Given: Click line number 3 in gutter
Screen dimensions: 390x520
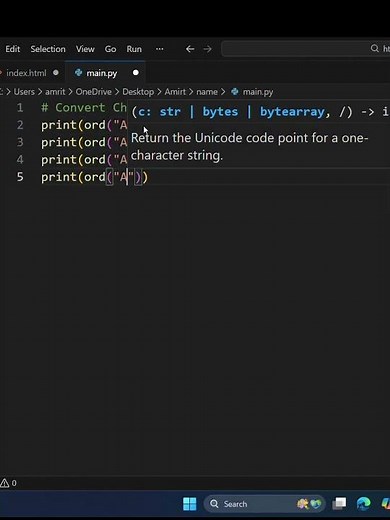Looking at the screenshot, I should [20, 142].
